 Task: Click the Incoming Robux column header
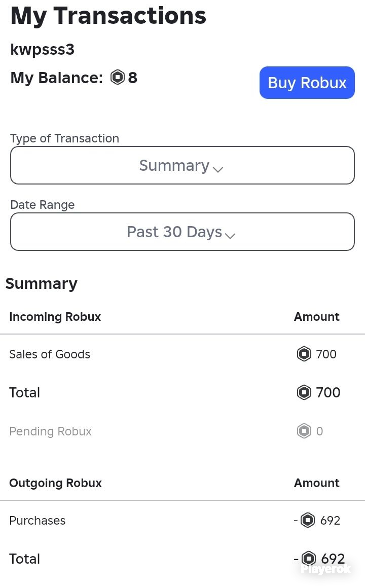[x=55, y=317]
